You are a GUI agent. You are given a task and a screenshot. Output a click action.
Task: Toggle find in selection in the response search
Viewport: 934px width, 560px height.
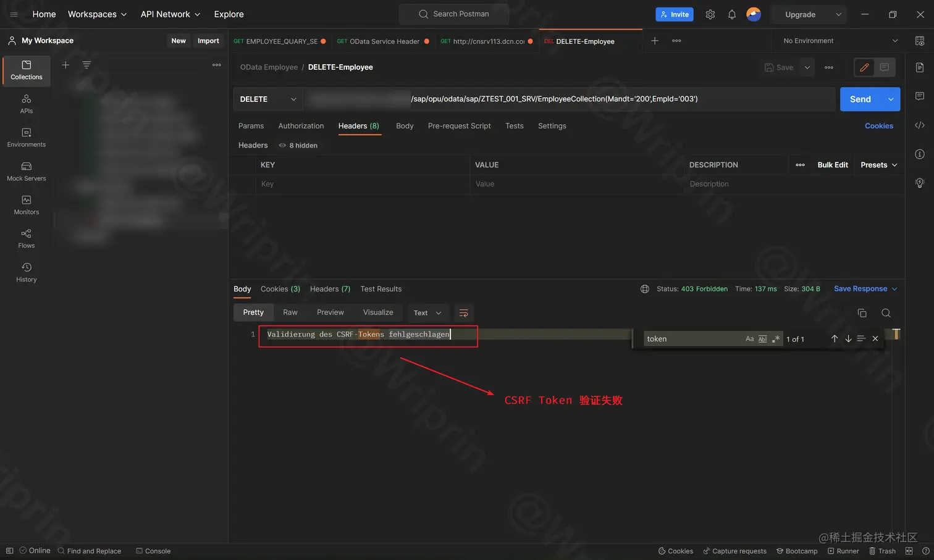(x=861, y=338)
